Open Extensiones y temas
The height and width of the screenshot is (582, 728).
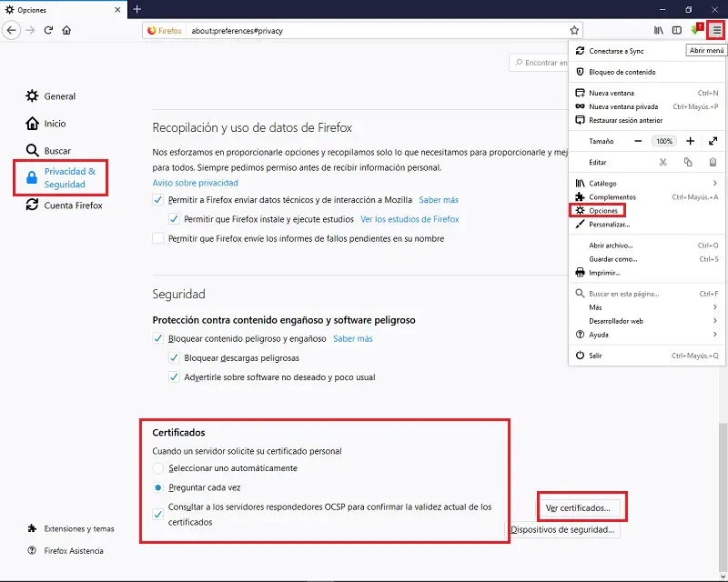(71, 528)
